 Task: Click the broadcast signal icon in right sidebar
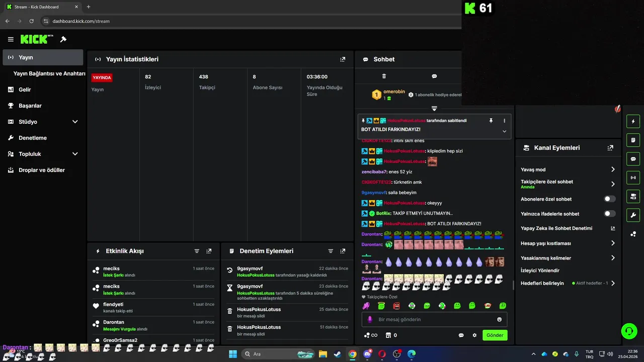[633, 177]
